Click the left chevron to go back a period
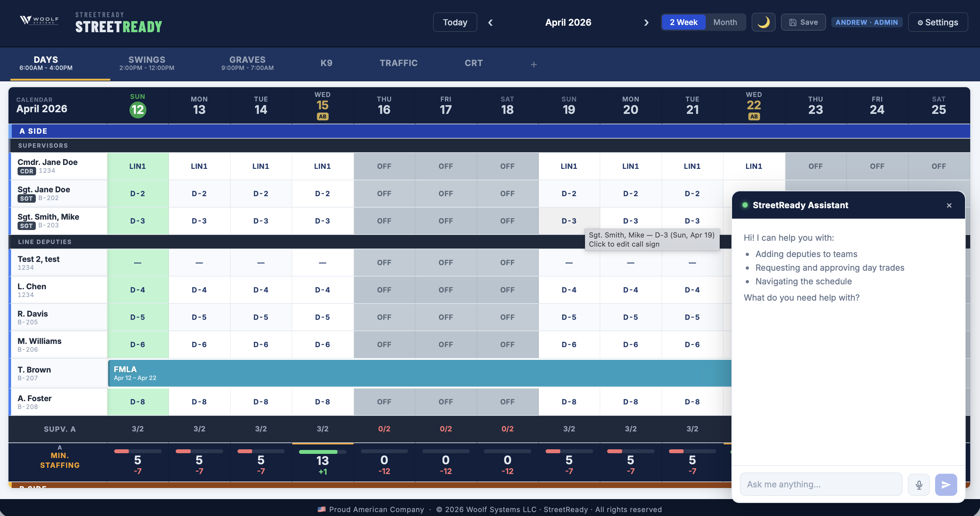 point(490,22)
